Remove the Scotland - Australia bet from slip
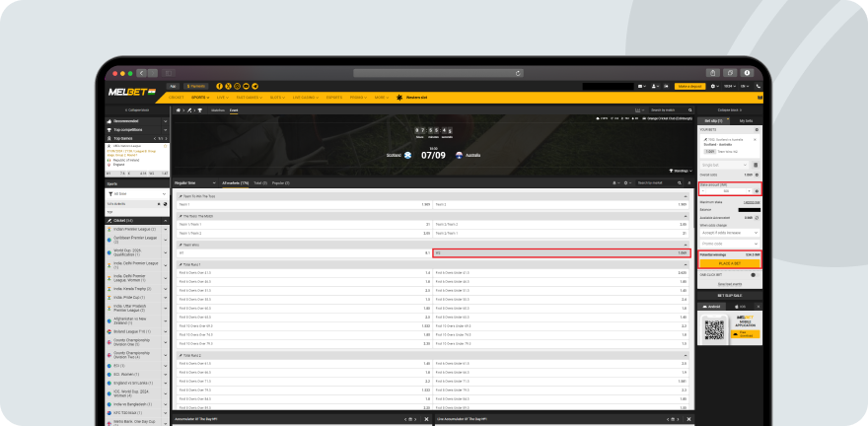Screen dimensions: 868x426 coord(756,140)
